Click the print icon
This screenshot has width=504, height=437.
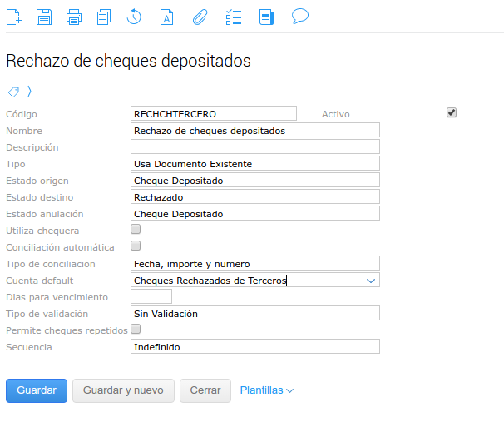pyautogui.click(x=74, y=16)
